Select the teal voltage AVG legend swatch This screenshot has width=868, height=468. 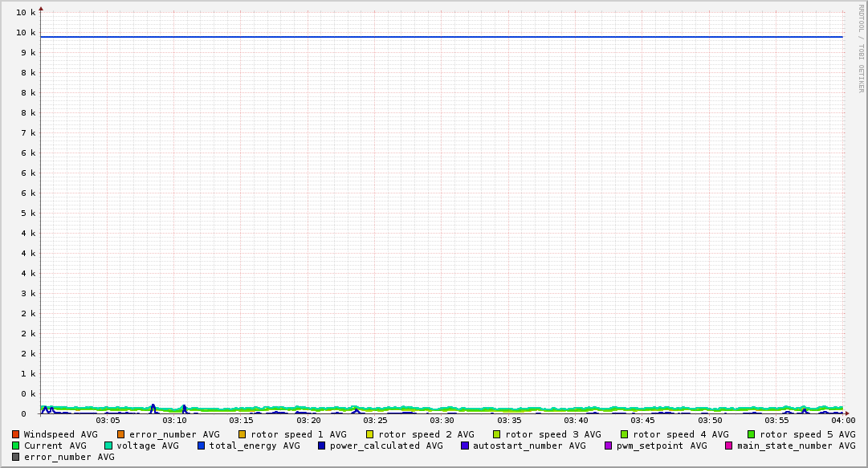tap(108, 446)
